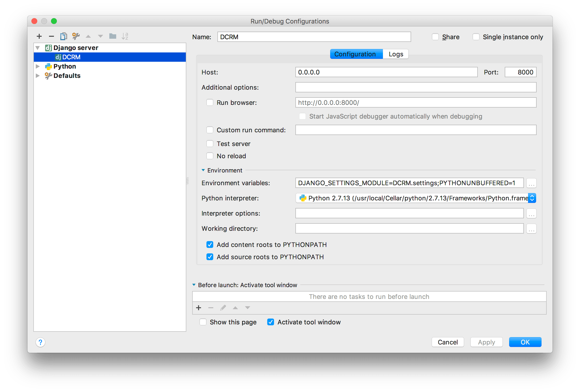Image resolution: width=580 pixels, height=392 pixels.
Task: Click the Python logo tree icon
Action: [49, 67]
